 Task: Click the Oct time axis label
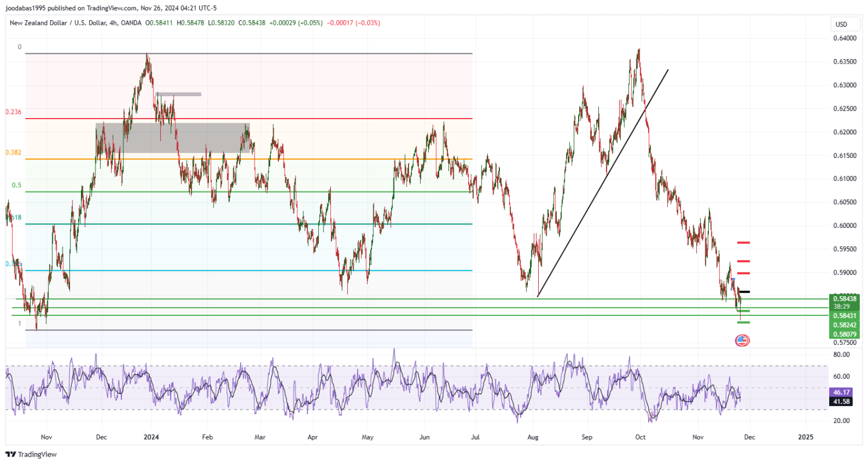tap(640, 437)
